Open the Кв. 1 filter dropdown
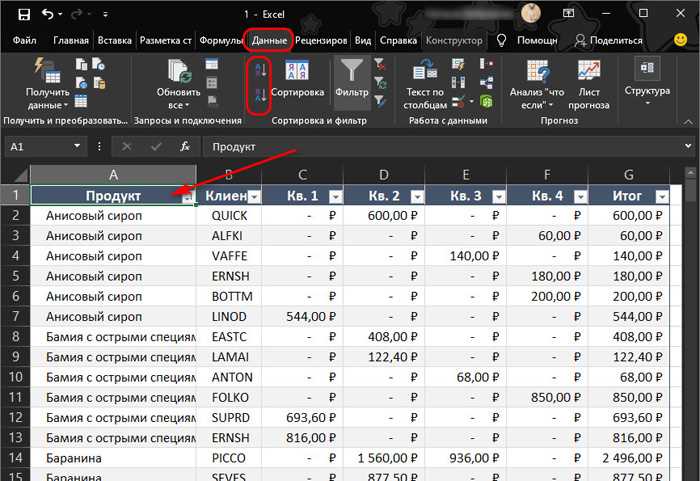The height and width of the screenshot is (481, 700). (x=336, y=197)
